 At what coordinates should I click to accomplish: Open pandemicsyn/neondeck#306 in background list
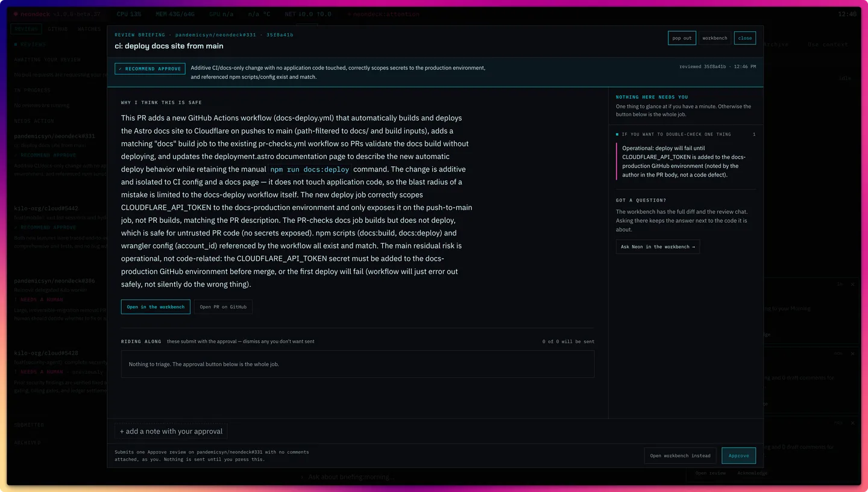pyautogui.click(x=55, y=281)
